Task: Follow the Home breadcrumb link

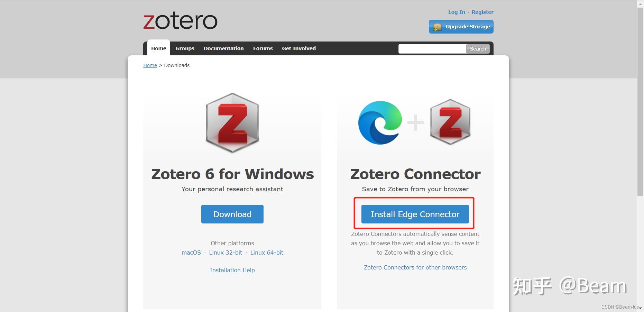Action: [x=150, y=65]
